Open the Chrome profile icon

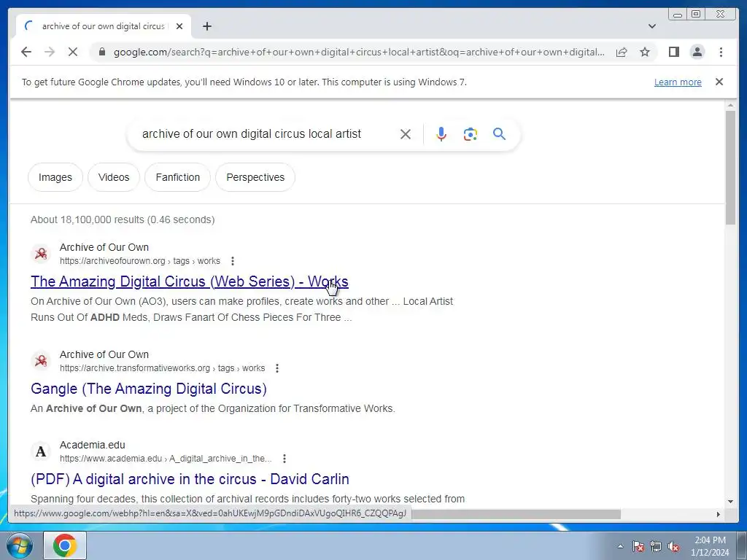pyautogui.click(x=697, y=52)
